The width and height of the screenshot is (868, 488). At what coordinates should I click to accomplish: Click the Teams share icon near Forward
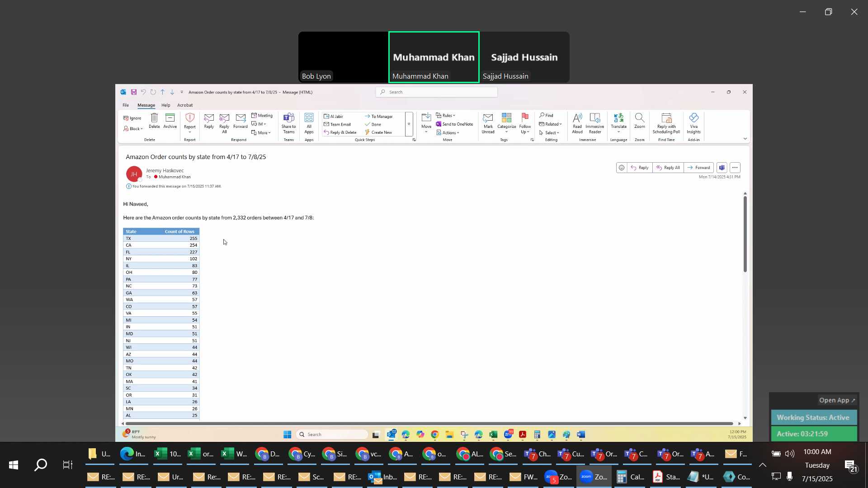pos(722,168)
